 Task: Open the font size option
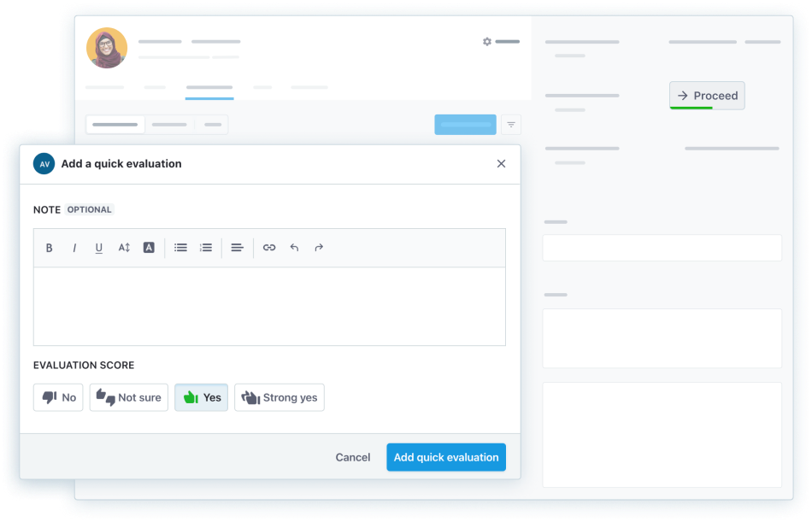click(124, 248)
